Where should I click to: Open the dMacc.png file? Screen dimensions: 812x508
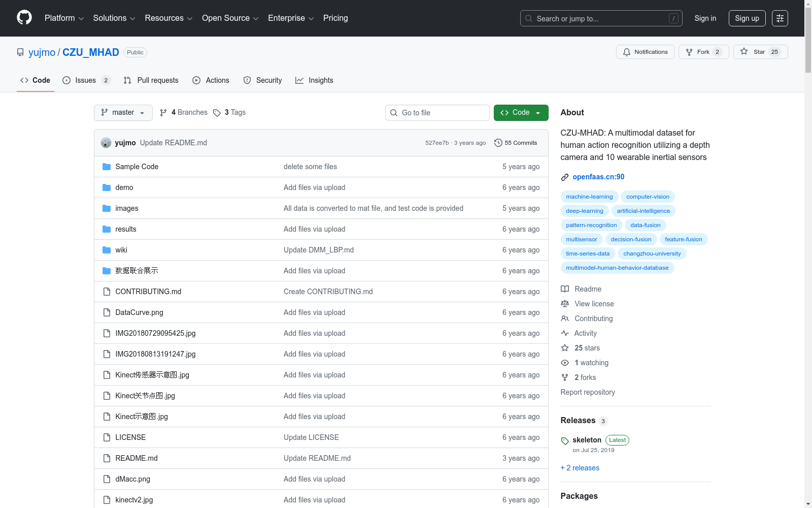pos(132,479)
